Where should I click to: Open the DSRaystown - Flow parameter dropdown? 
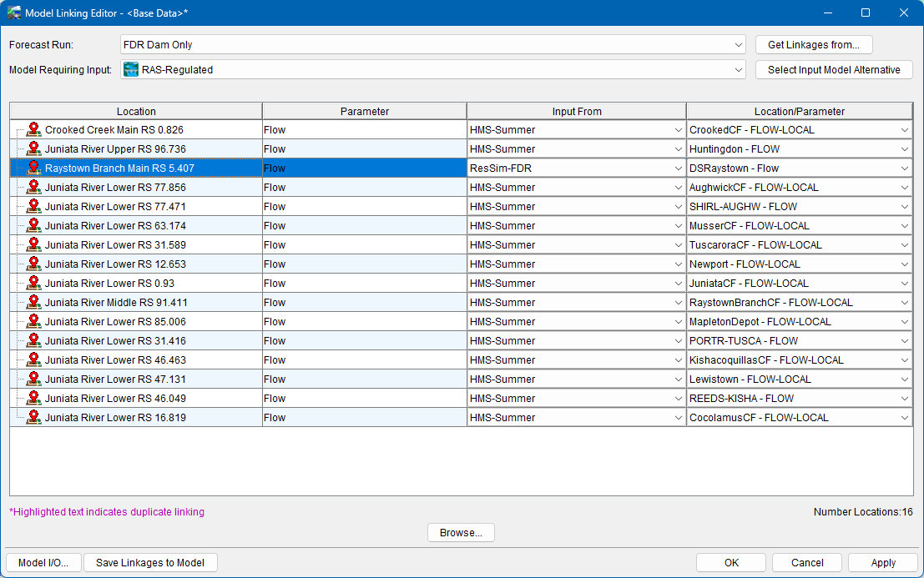pos(904,168)
